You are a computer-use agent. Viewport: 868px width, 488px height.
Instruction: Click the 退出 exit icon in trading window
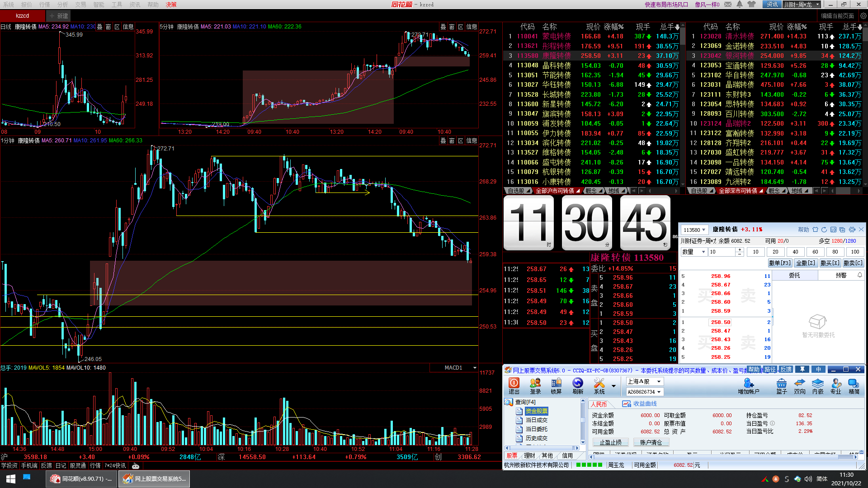(x=514, y=386)
